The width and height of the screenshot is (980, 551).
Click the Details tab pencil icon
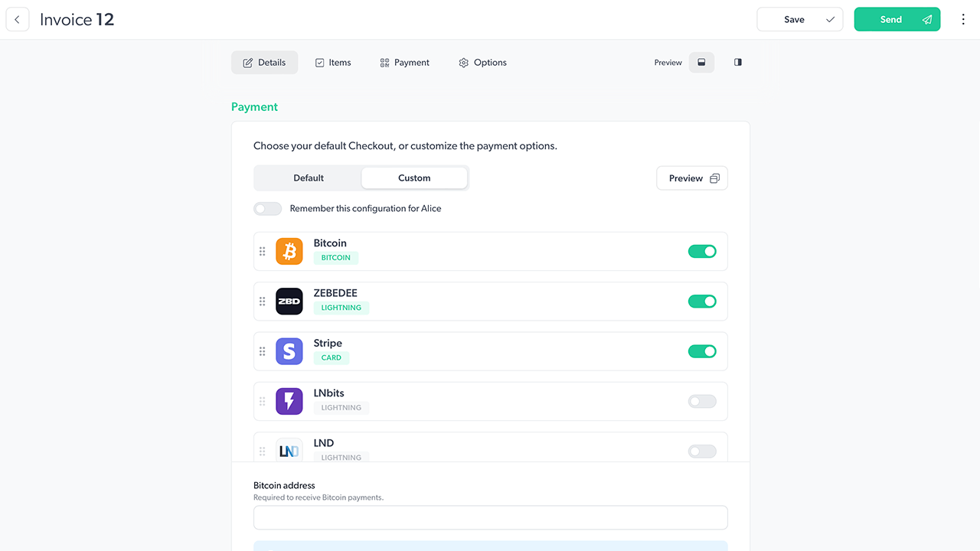click(247, 62)
